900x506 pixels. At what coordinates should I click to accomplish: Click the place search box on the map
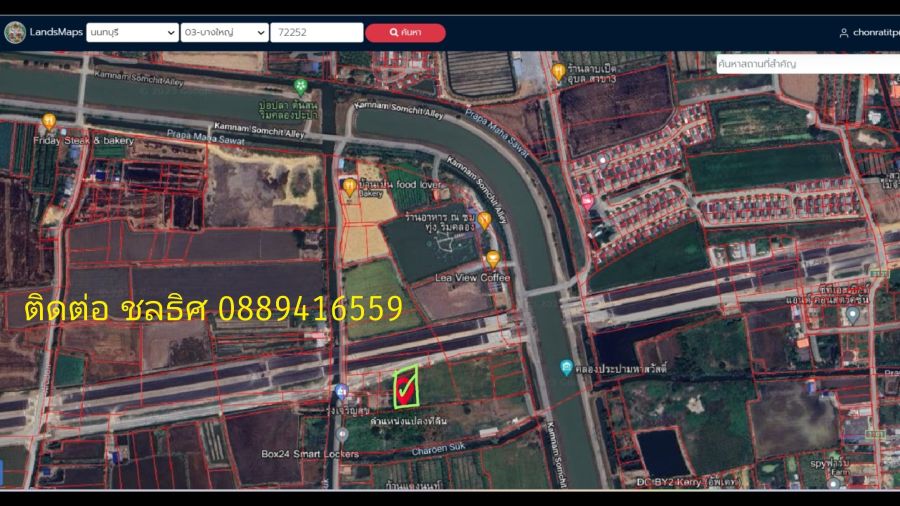(x=807, y=64)
